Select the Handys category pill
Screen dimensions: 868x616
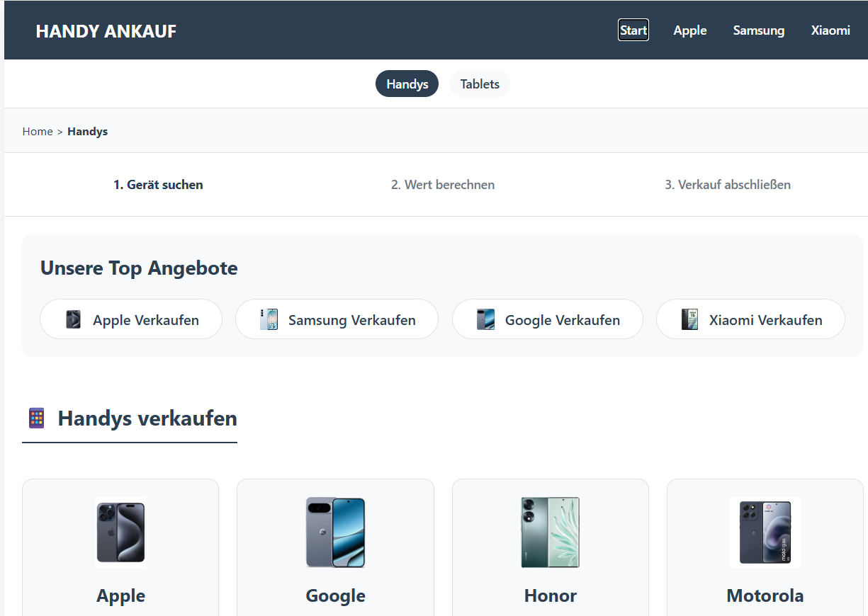[x=407, y=84]
